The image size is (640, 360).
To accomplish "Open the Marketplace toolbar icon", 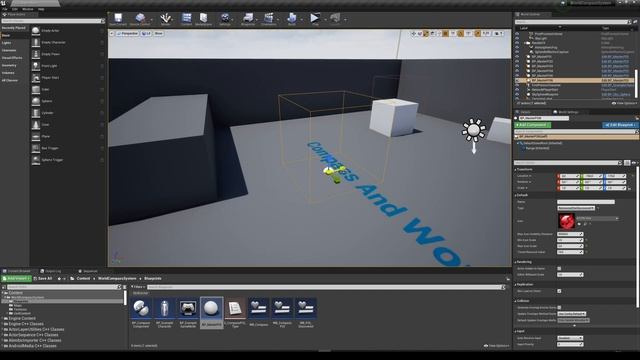I will click(203, 19).
